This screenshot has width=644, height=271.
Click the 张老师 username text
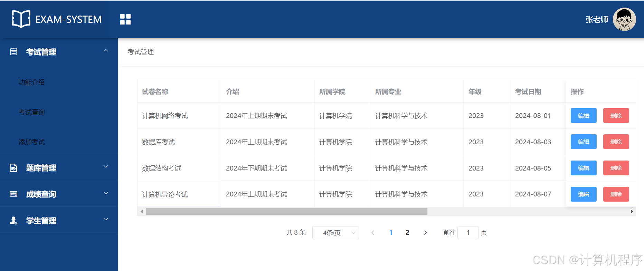click(x=597, y=20)
